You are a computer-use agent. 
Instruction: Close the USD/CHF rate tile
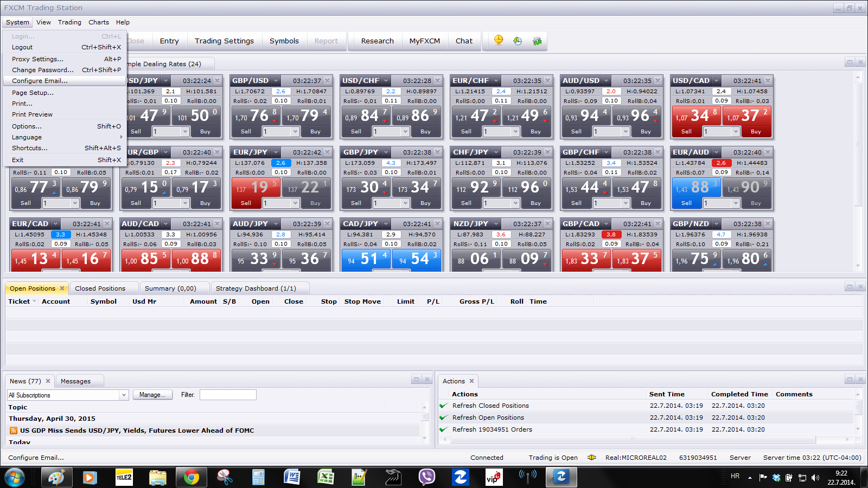click(x=438, y=81)
